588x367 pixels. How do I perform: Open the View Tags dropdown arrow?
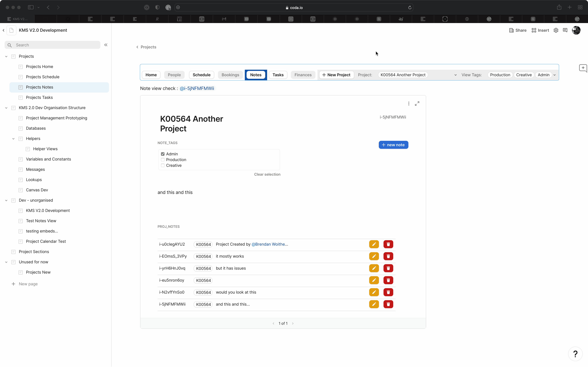click(555, 75)
